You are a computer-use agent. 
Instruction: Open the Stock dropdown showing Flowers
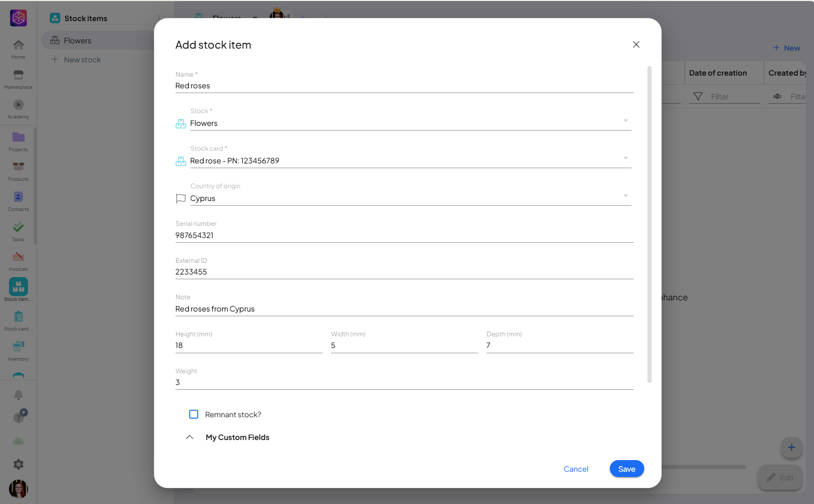[x=407, y=123]
